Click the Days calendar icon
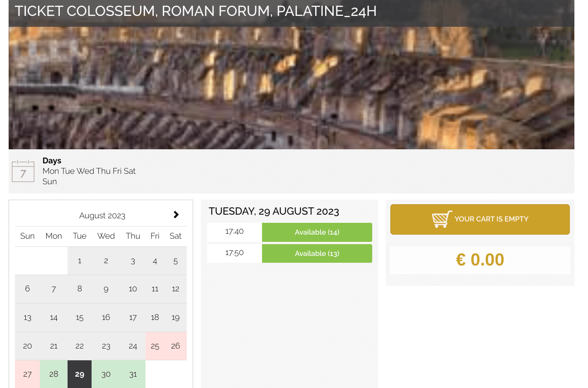The width and height of the screenshot is (588, 388). coord(23,171)
